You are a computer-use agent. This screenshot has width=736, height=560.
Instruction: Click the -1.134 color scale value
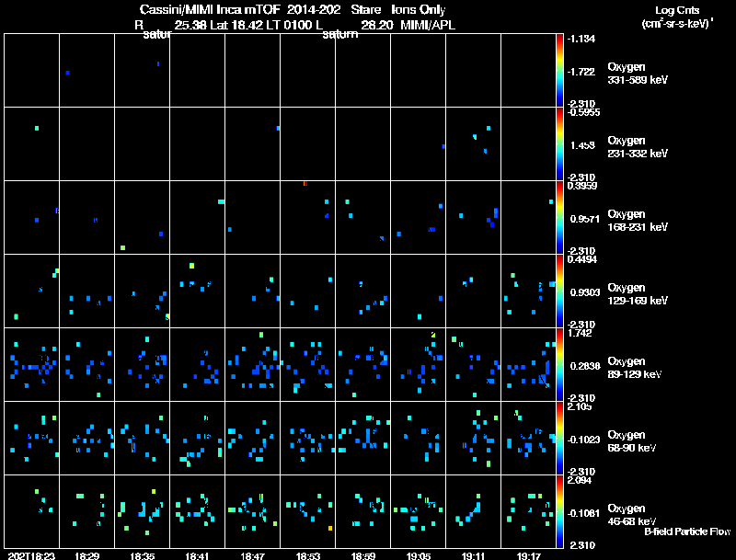pyautogui.click(x=581, y=39)
